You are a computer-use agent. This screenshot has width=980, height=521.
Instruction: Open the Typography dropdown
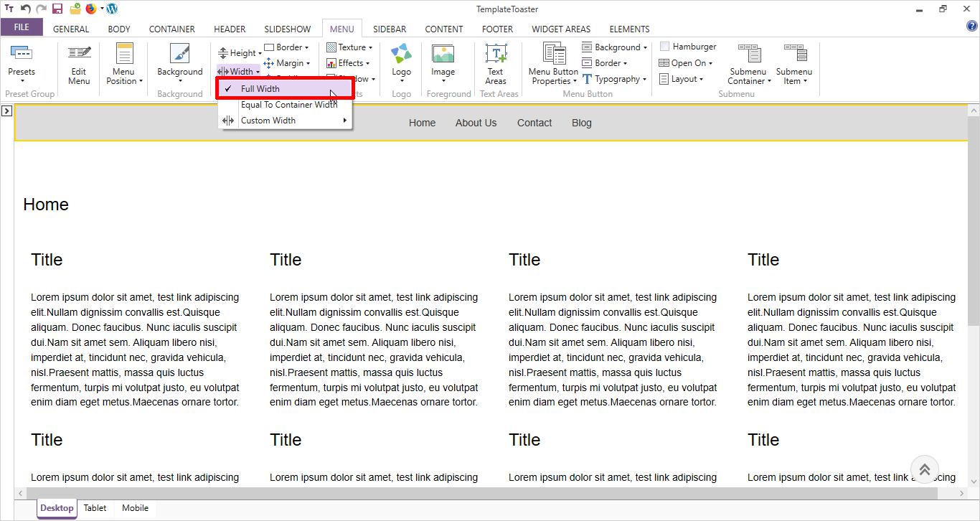pyautogui.click(x=614, y=79)
